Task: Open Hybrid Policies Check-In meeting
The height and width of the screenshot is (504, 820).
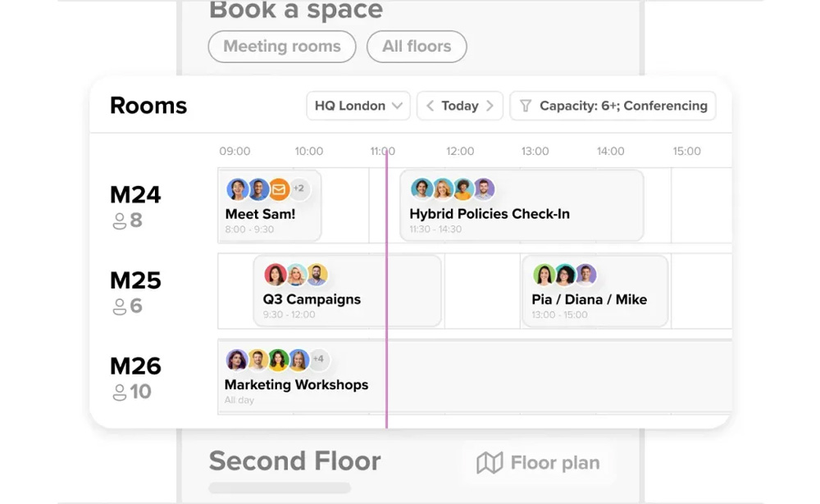Action: (x=522, y=206)
